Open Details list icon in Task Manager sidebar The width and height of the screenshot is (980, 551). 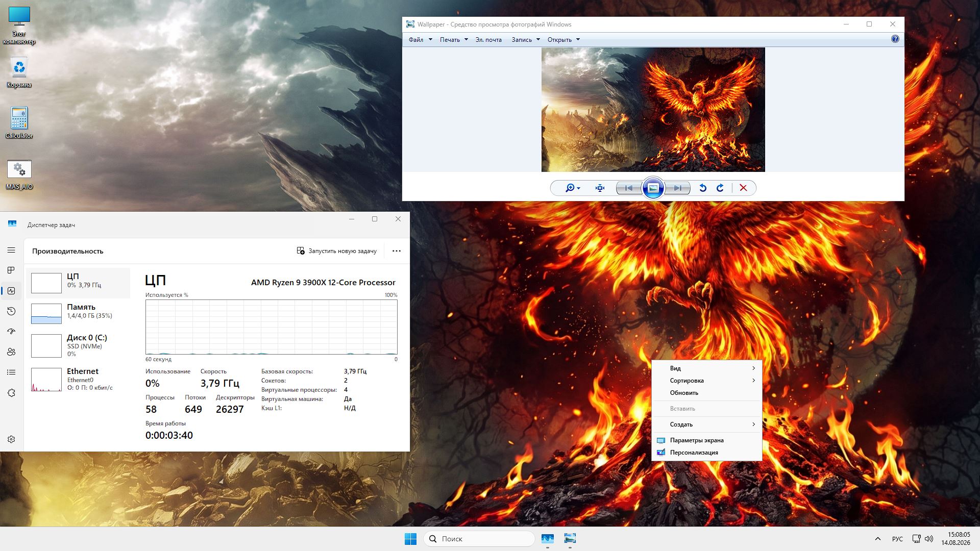pyautogui.click(x=11, y=372)
